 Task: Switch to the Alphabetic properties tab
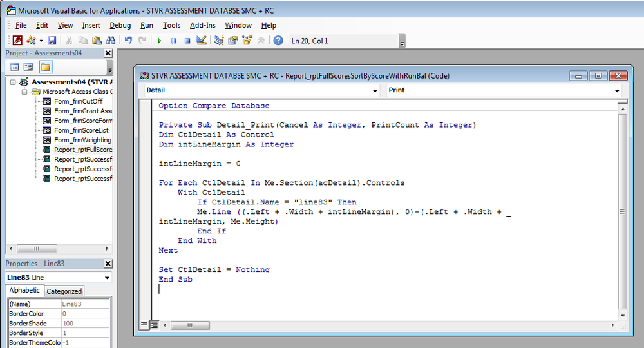click(x=24, y=290)
